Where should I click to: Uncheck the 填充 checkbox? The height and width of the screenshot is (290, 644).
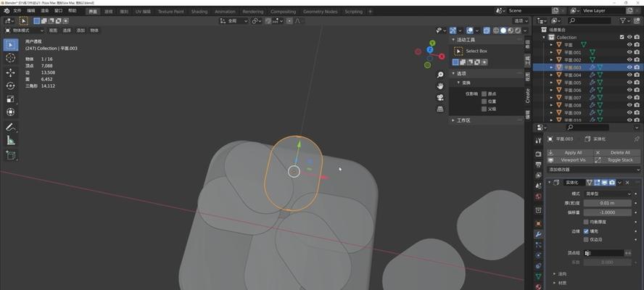click(586, 231)
